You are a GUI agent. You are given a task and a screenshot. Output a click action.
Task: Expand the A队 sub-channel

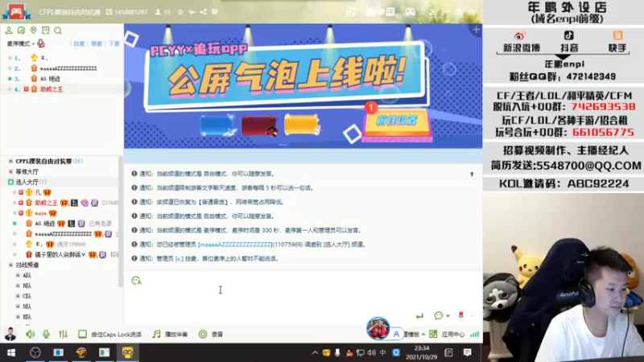pos(18,275)
